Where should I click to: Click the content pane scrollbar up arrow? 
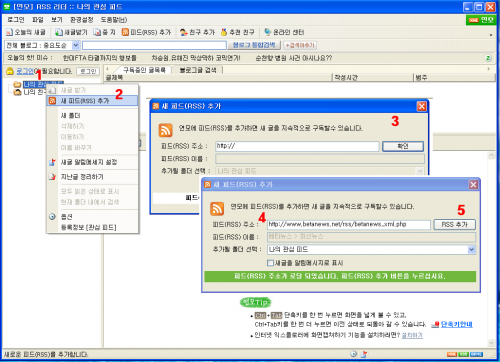[x=491, y=155]
